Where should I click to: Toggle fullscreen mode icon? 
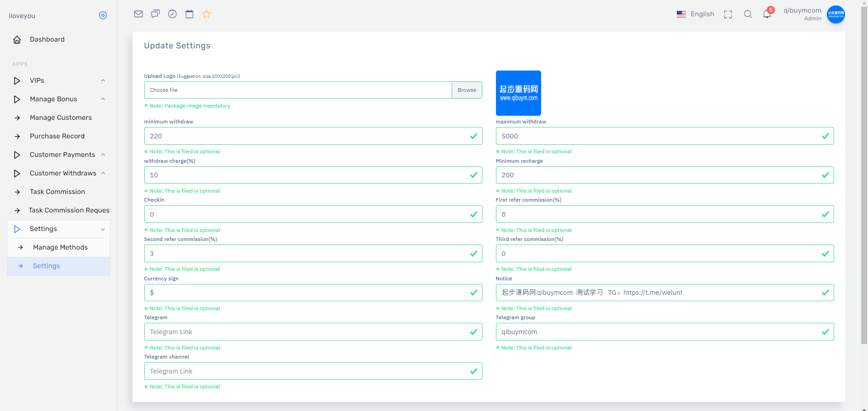(728, 14)
